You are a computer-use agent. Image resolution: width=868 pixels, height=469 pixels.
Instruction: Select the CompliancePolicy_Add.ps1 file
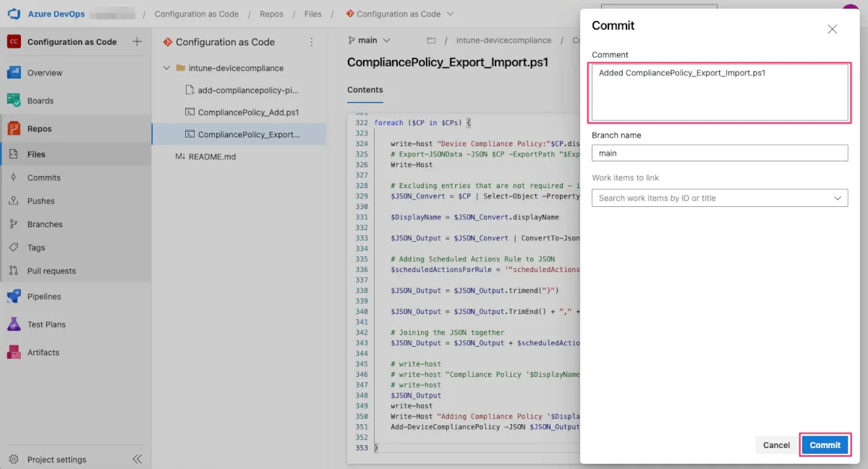pyautogui.click(x=247, y=112)
